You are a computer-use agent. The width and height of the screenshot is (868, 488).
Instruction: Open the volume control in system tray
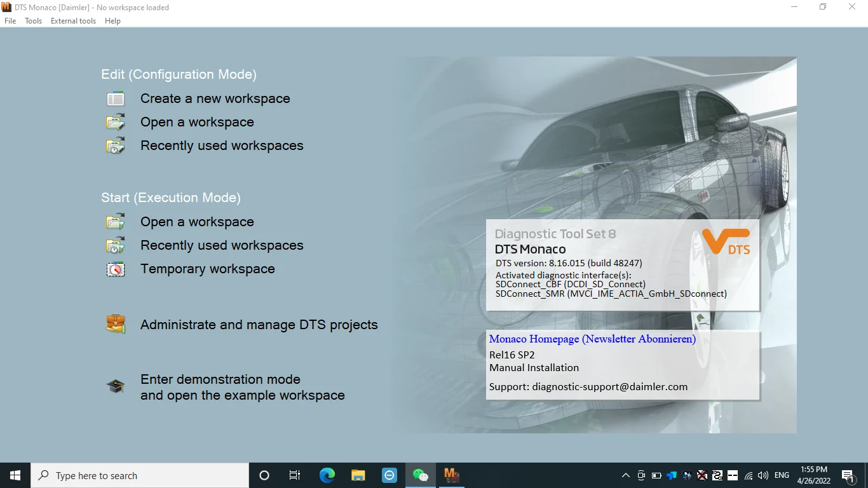pyautogui.click(x=763, y=475)
